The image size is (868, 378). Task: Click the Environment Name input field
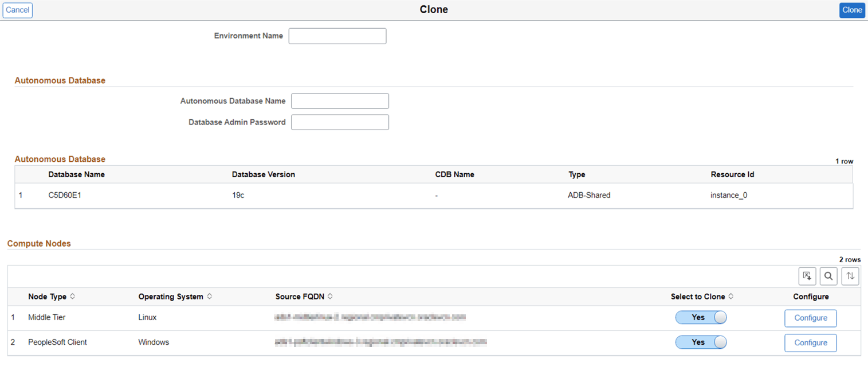[x=337, y=36]
